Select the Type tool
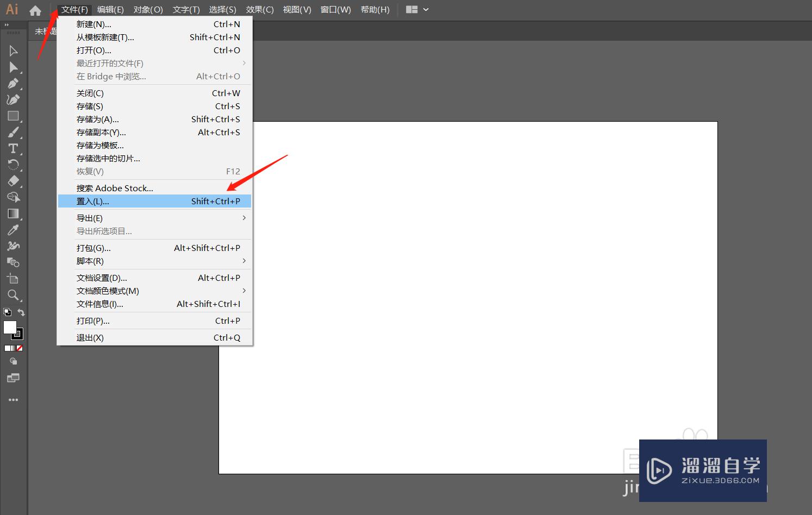The height and width of the screenshot is (515, 812). (14, 149)
